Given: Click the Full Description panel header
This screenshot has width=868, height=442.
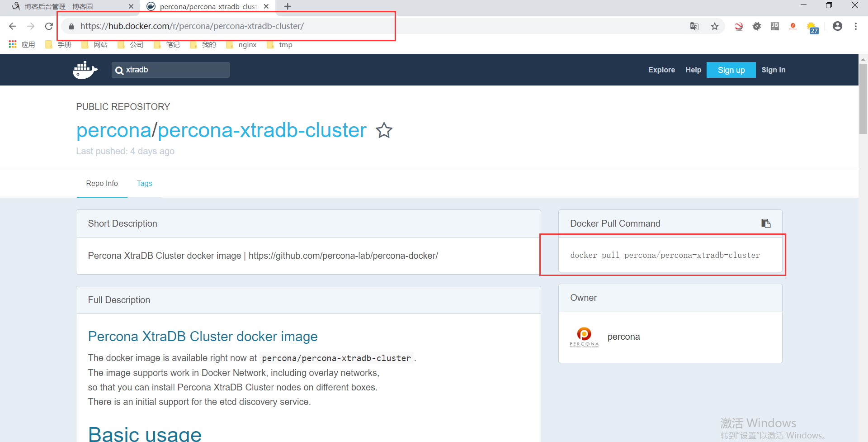Looking at the screenshot, I should [308, 300].
